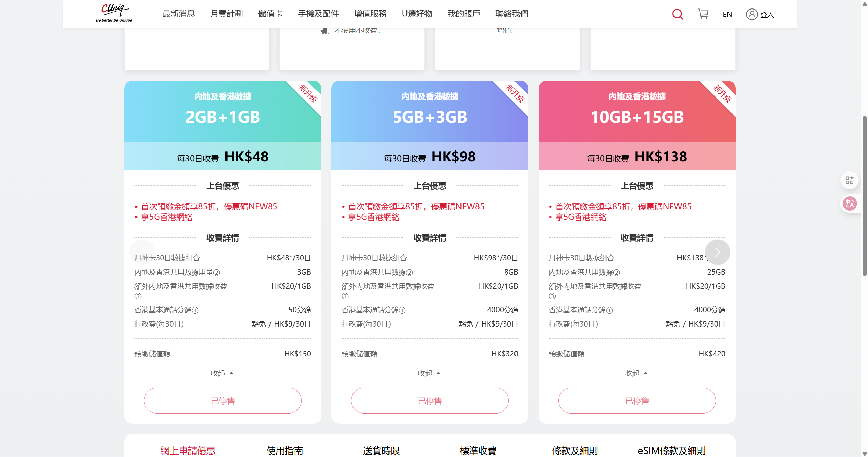
Task: Open the 月費計劃 navigation menu
Action: pyautogui.click(x=226, y=14)
